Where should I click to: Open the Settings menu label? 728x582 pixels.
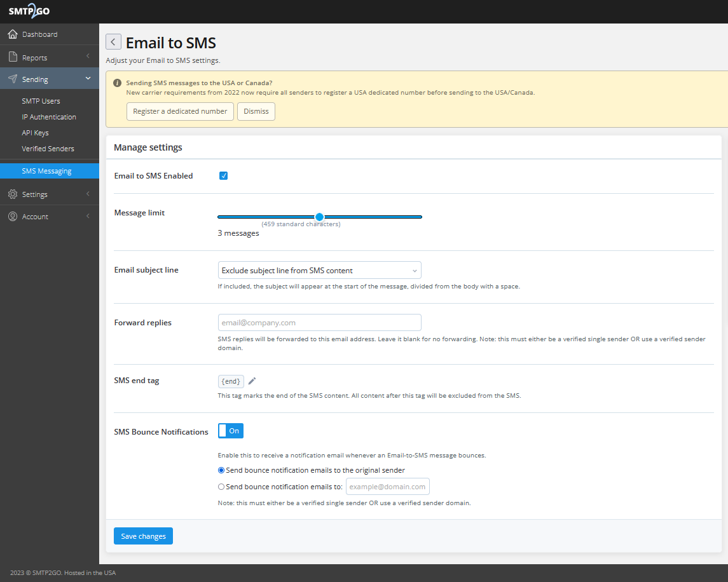[35, 194]
